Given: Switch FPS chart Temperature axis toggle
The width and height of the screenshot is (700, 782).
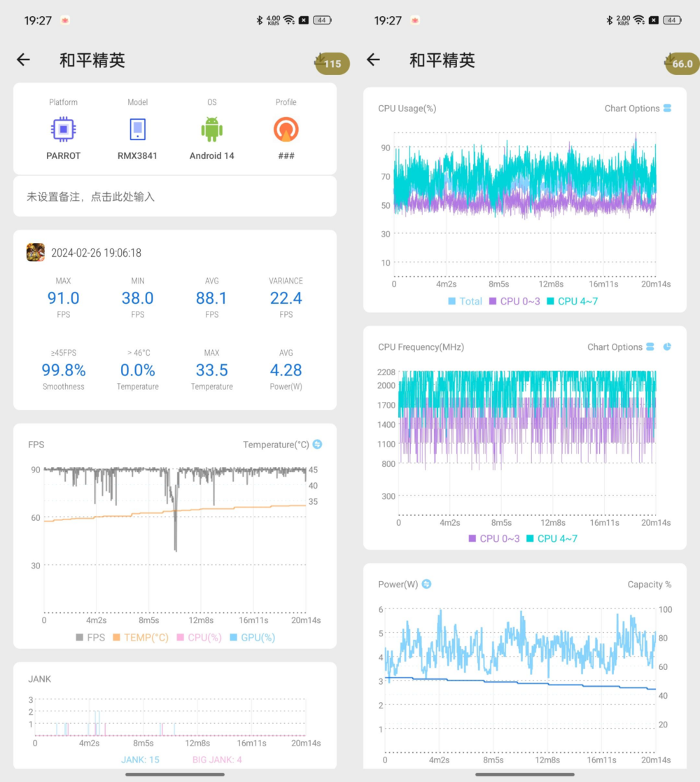Looking at the screenshot, I should pyautogui.click(x=317, y=445).
